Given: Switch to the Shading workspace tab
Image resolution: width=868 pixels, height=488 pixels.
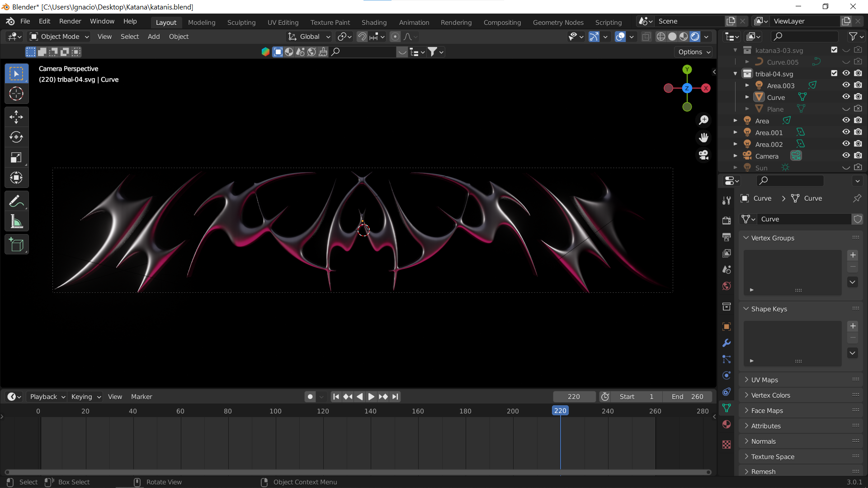Looking at the screenshot, I should click(x=374, y=22).
